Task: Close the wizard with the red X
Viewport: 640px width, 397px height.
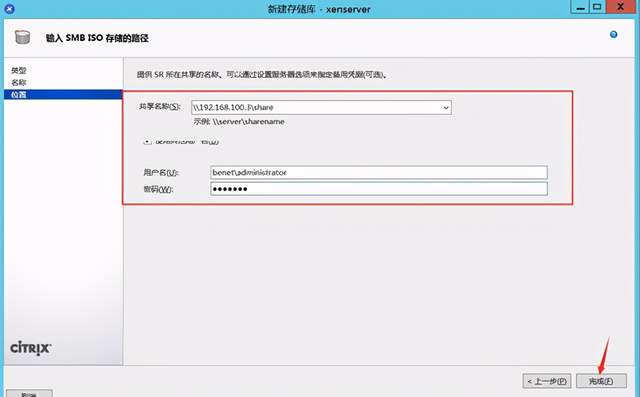Action: (621, 7)
